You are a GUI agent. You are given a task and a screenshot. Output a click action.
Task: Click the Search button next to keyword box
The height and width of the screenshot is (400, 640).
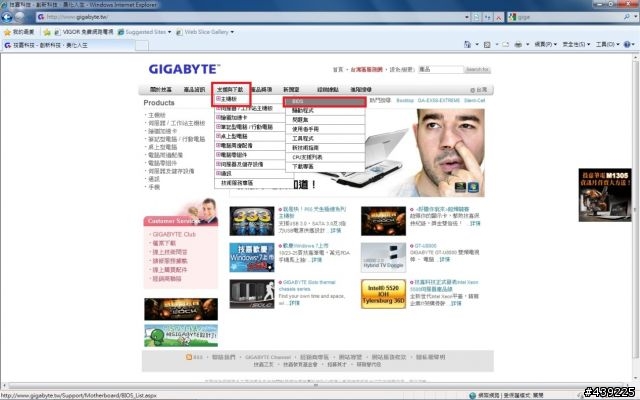(x=477, y=69)
